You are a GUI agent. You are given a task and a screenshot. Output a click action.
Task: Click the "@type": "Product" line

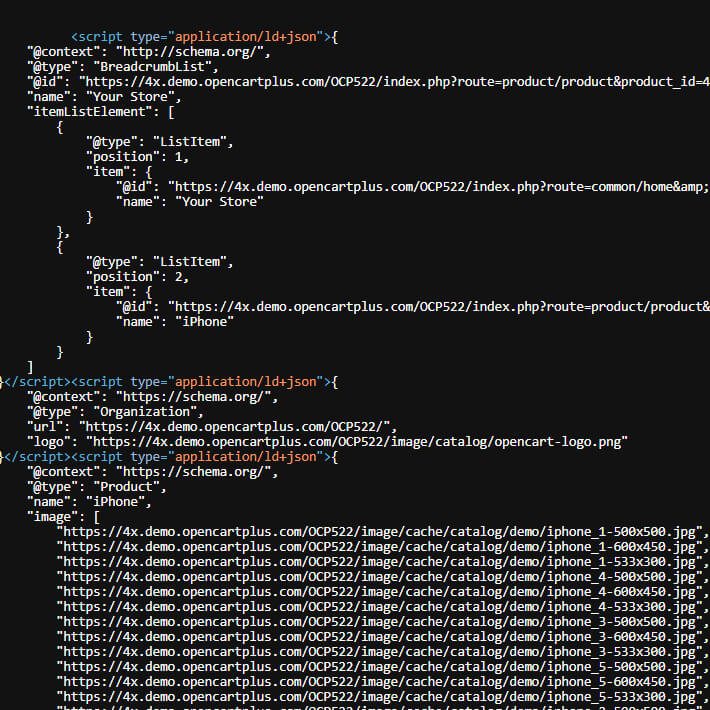(x=97, y=487)
